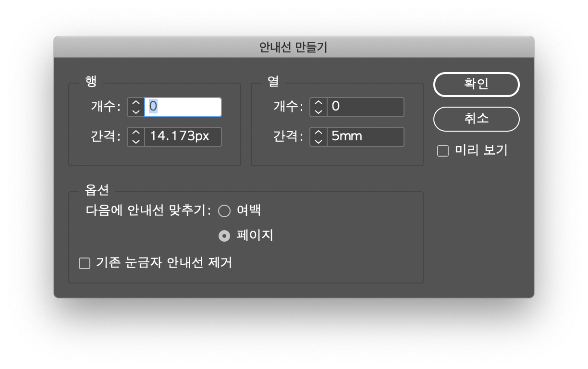588x369 pixels.
Task: Select the 페이지 radio option
Action: click(224, 236)
